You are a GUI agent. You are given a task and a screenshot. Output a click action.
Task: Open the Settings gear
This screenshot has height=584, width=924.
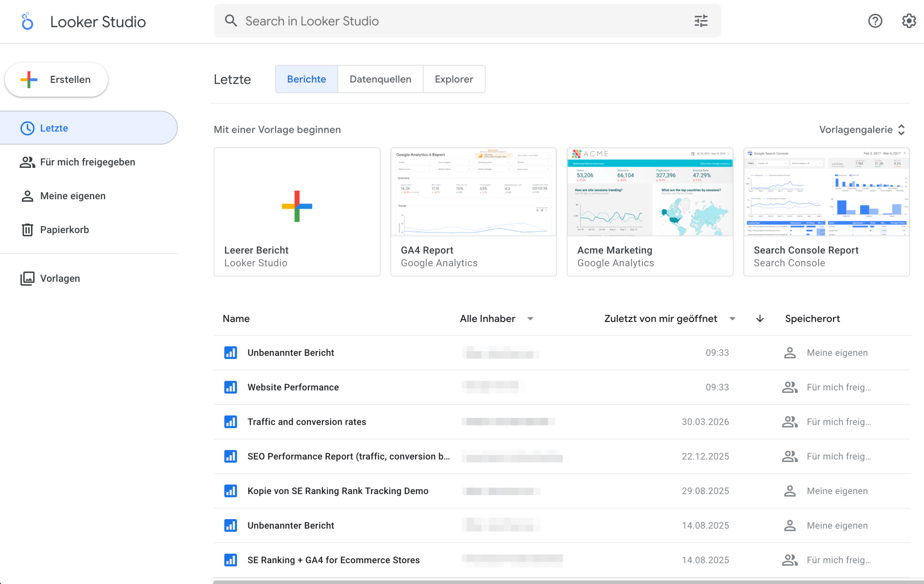908,21
